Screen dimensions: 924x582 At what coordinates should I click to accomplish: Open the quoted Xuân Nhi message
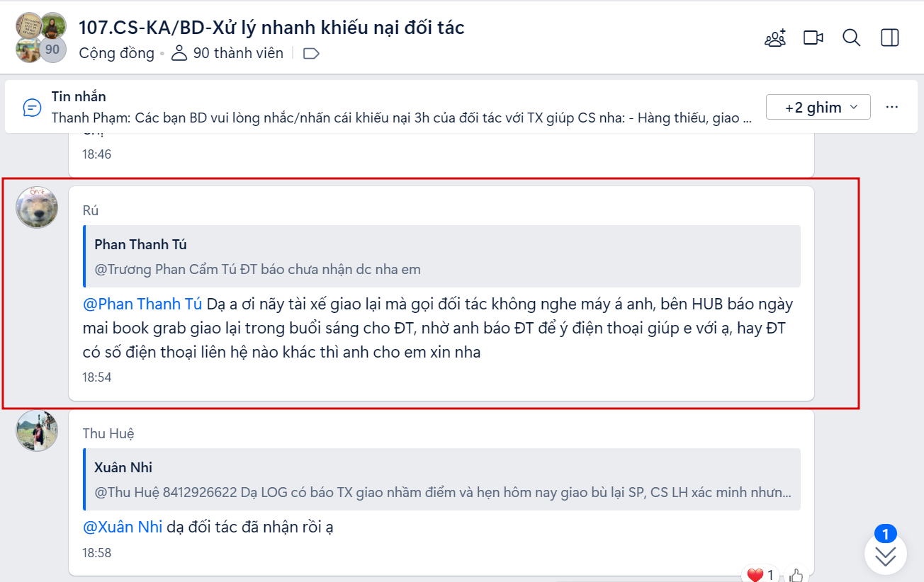tap(442, 479)
